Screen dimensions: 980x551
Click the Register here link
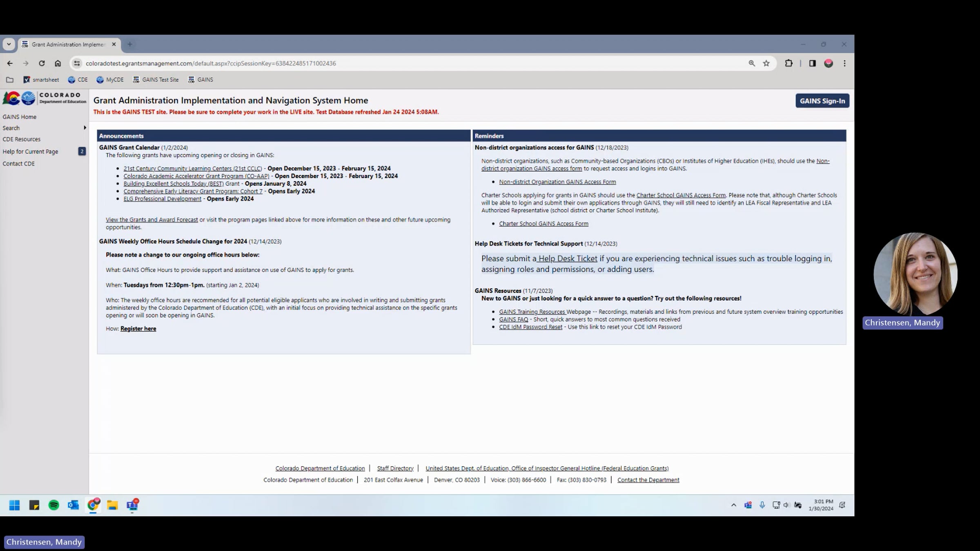pyautogui.click(x=138, y=329)
